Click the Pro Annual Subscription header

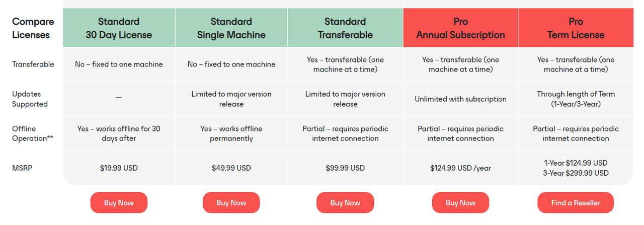tap(460, 28)
